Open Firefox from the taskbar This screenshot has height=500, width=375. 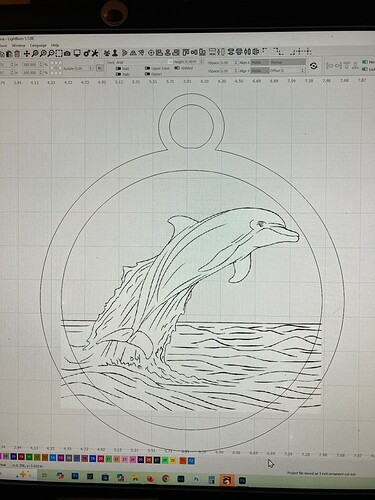pyautogui.click(x=150, y=479)
